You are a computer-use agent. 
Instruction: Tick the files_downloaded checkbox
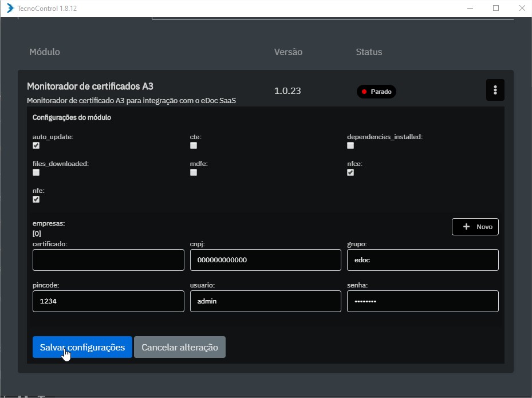click(x=36, y=172)
